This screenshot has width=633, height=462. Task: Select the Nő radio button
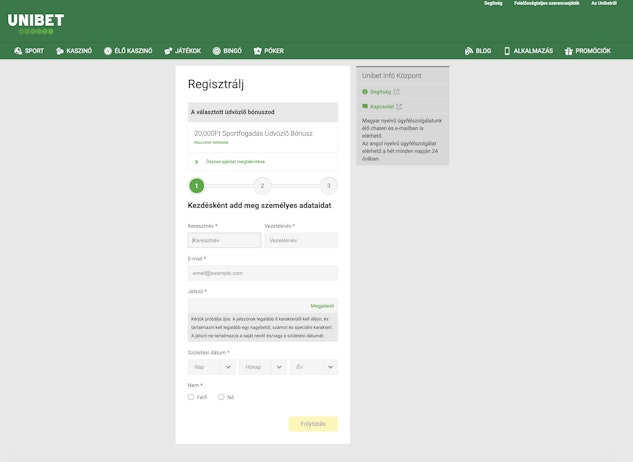pos(222,397)
